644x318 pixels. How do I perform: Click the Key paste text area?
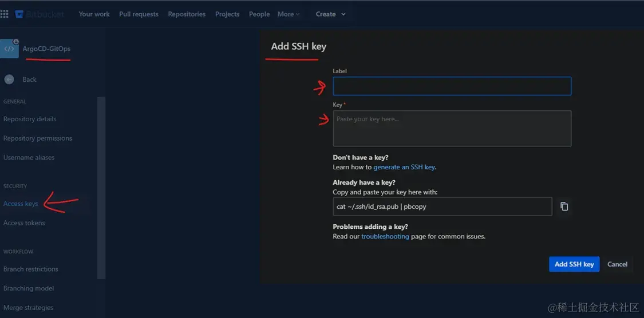coord(452,129)
